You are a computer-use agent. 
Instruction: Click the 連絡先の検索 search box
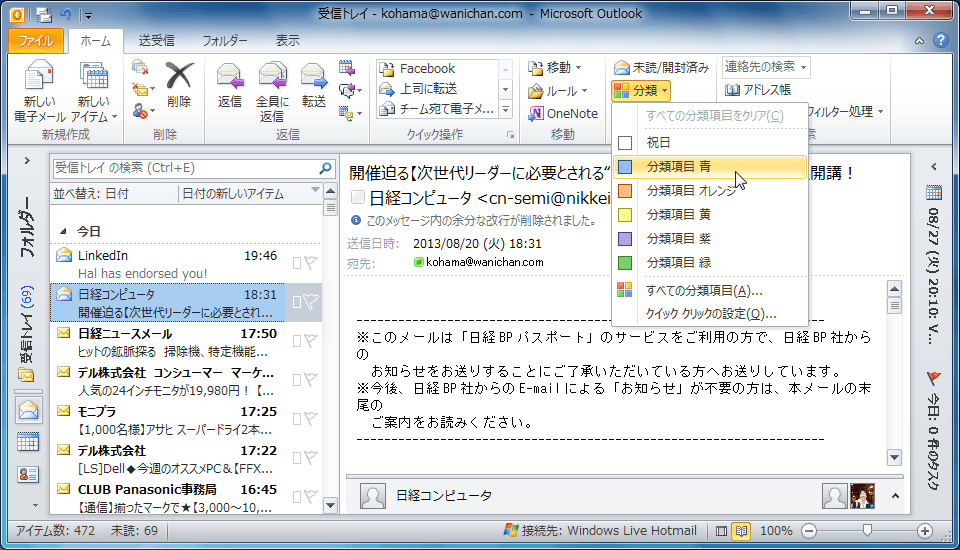[765, 67]
